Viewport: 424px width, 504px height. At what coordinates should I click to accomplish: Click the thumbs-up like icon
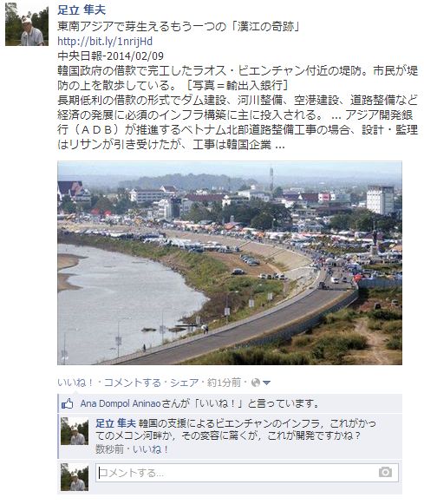click(68, 403)
